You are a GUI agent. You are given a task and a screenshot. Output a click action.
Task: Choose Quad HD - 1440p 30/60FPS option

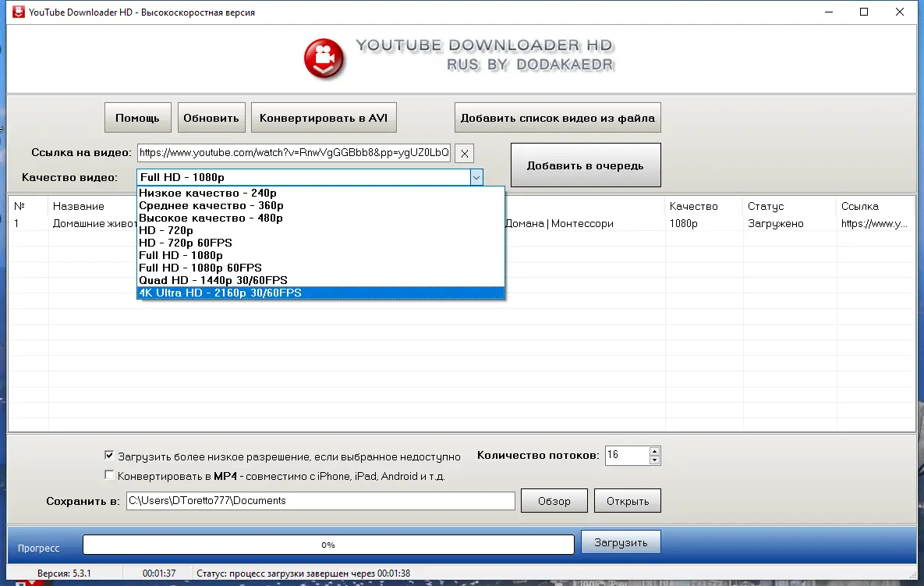[x=320, y=280]
